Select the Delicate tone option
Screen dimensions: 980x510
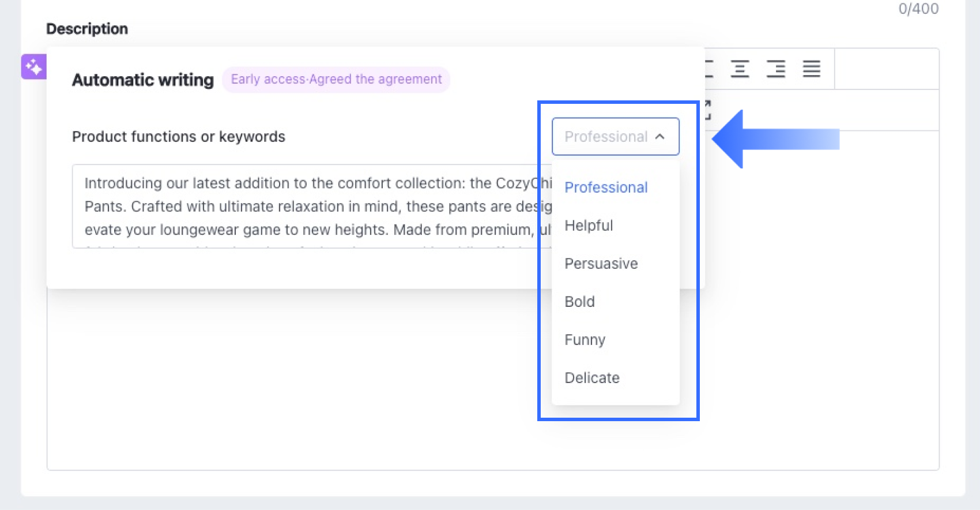pyautogui.click(x=592, y=378)
